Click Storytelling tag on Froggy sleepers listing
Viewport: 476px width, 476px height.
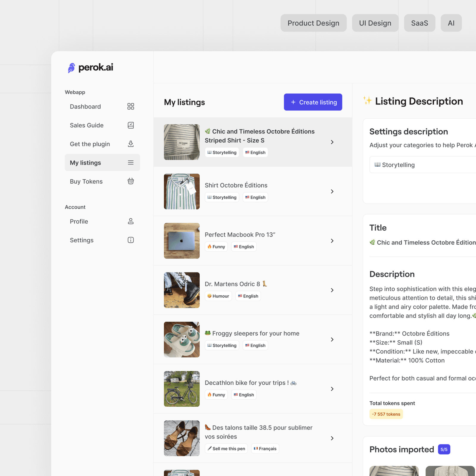(222, 345)
